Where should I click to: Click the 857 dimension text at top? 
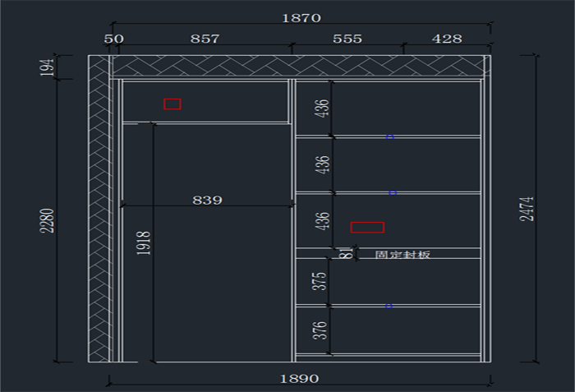pos(205,39)
